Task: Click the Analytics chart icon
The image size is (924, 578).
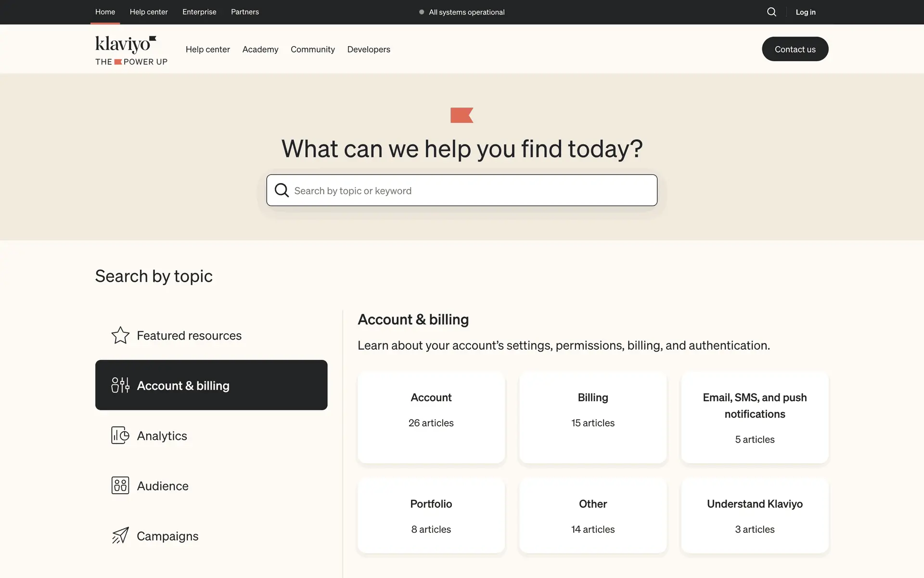Action: (x=120, y=435)
